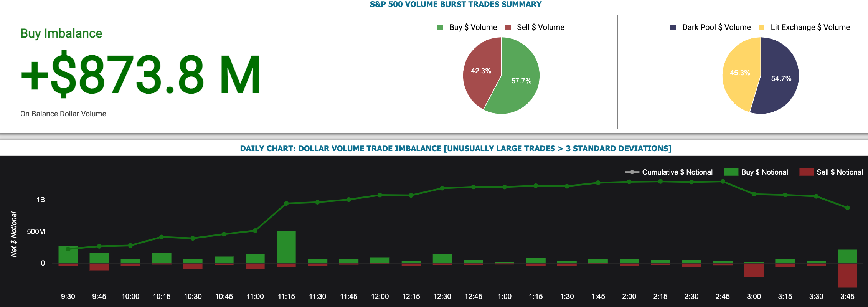This screenshot has width=868, height=307.
Task: Click the cumulative line point at 3:00
Action: coord(754,194)
